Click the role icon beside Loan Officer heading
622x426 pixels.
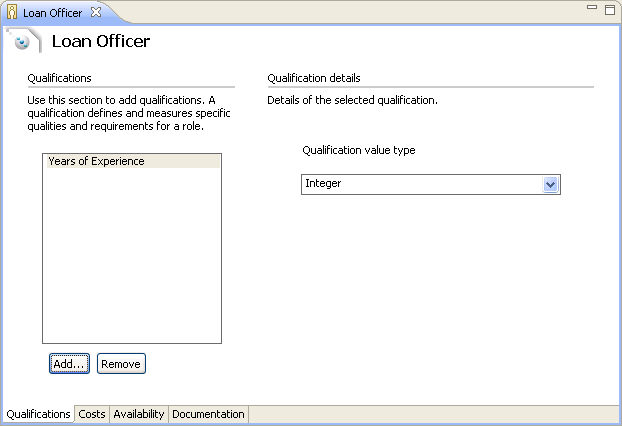pos(21,41)
